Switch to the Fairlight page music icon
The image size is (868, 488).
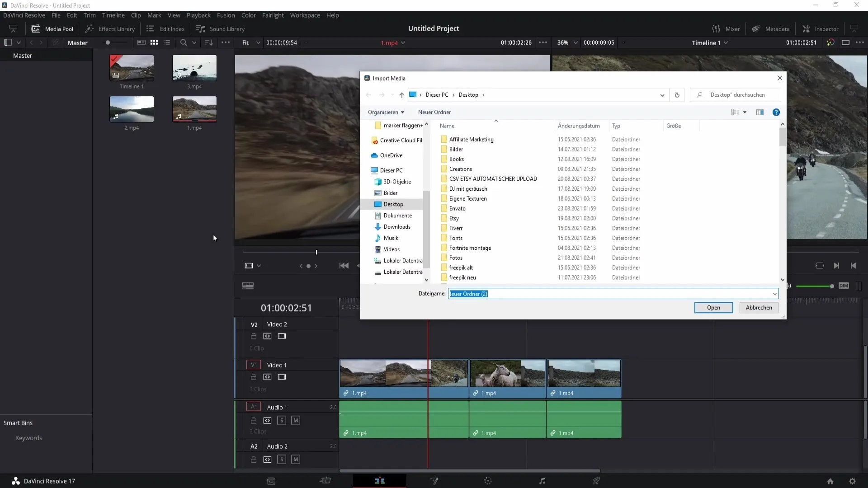[x=542, y=481]
